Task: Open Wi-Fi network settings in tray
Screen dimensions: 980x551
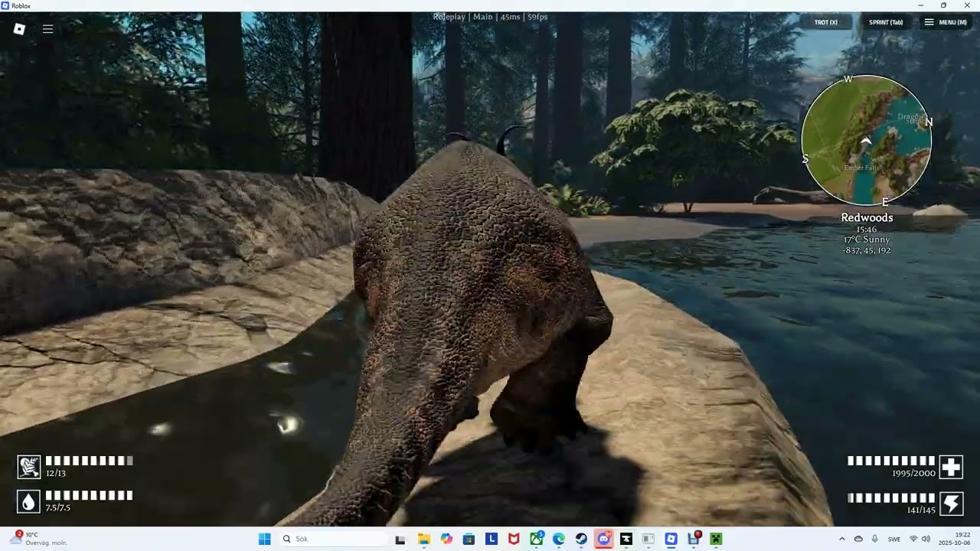Action: pyautogui.click(x=913, y=539)
